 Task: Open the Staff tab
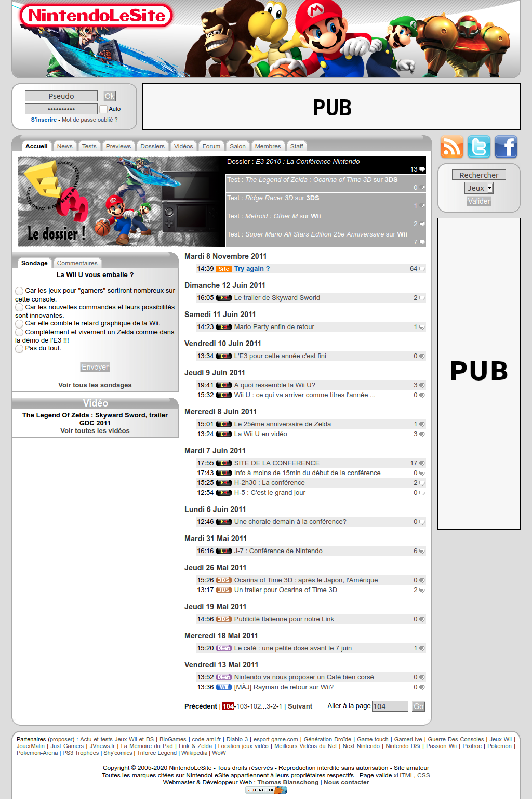tap(297, 146)
